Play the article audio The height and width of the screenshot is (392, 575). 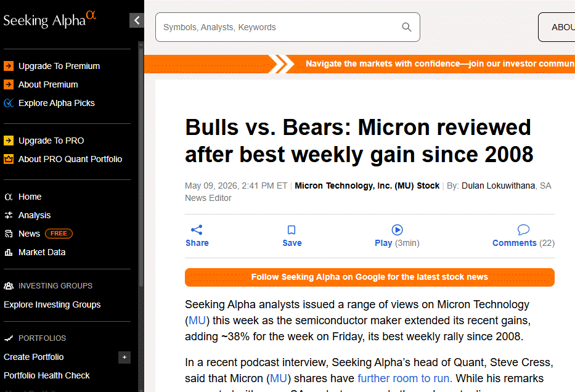[397, 230]
